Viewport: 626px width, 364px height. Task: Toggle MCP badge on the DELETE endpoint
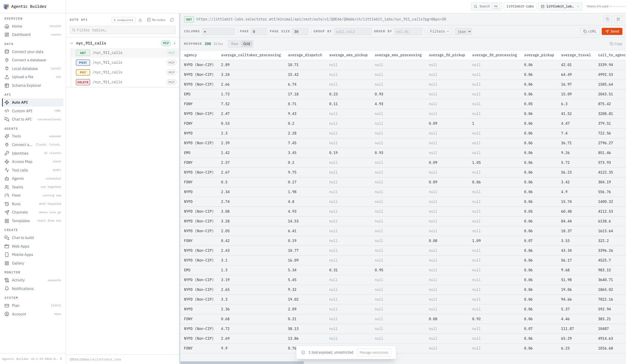(x=171, y=82)
